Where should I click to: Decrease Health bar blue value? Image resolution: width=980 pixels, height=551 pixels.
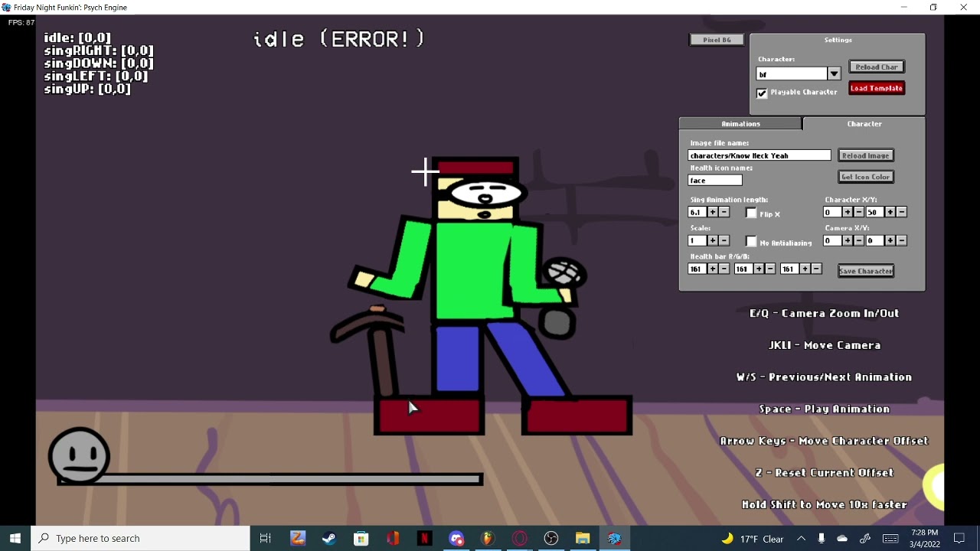coord(816,269)
